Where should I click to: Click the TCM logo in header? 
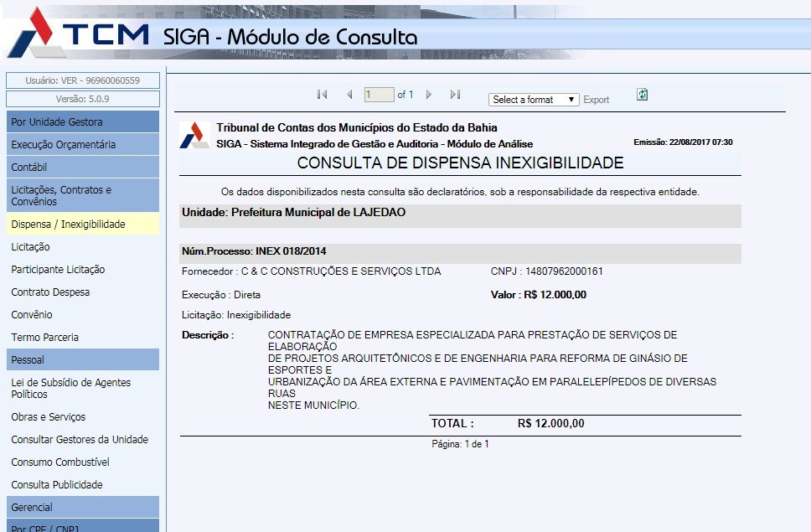tap(80, 34)
